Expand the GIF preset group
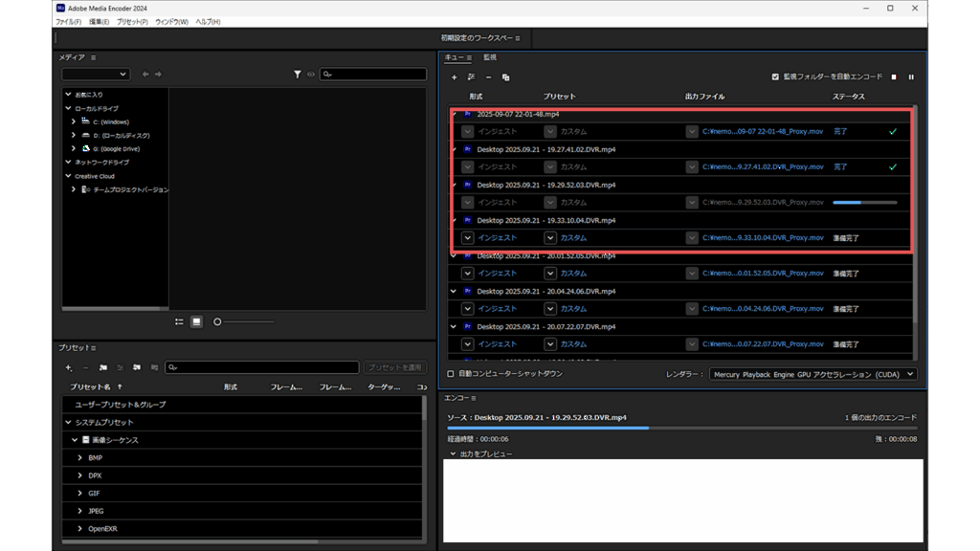Image resolution: width=980 pixels, height=551 pixels. coord(79,493)
